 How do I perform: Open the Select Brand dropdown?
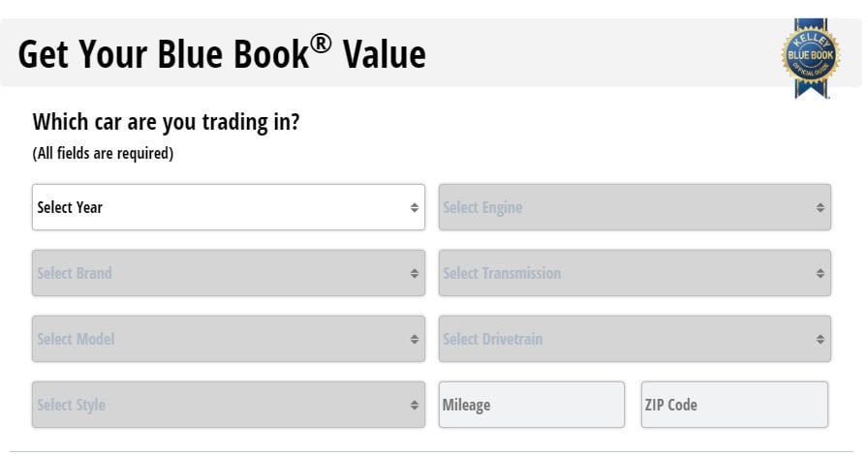point(229,273)
